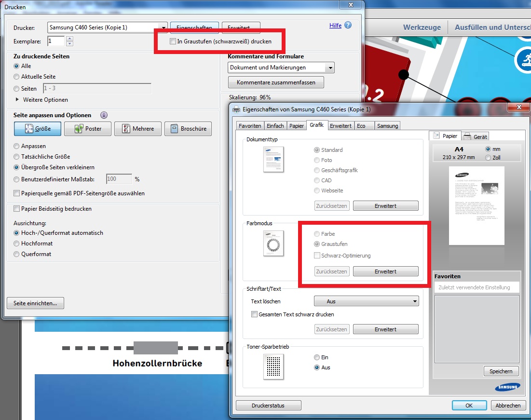This screenshot has width=531, height=420.
Task: Set Toner-Sparbetrieb to Aus
Action: pos(317,367)
